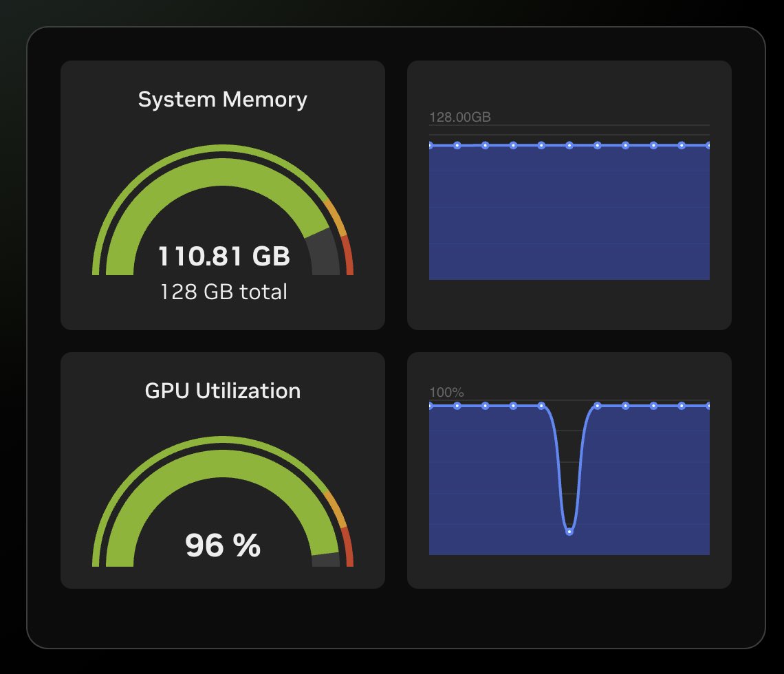Click the 128 GB total label

(x=224, y=292)
